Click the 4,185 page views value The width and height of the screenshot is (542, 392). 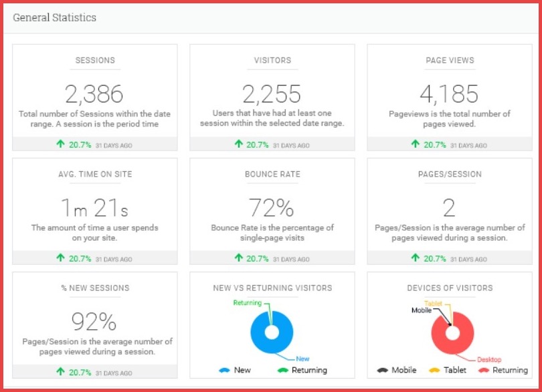coord(449,94)
